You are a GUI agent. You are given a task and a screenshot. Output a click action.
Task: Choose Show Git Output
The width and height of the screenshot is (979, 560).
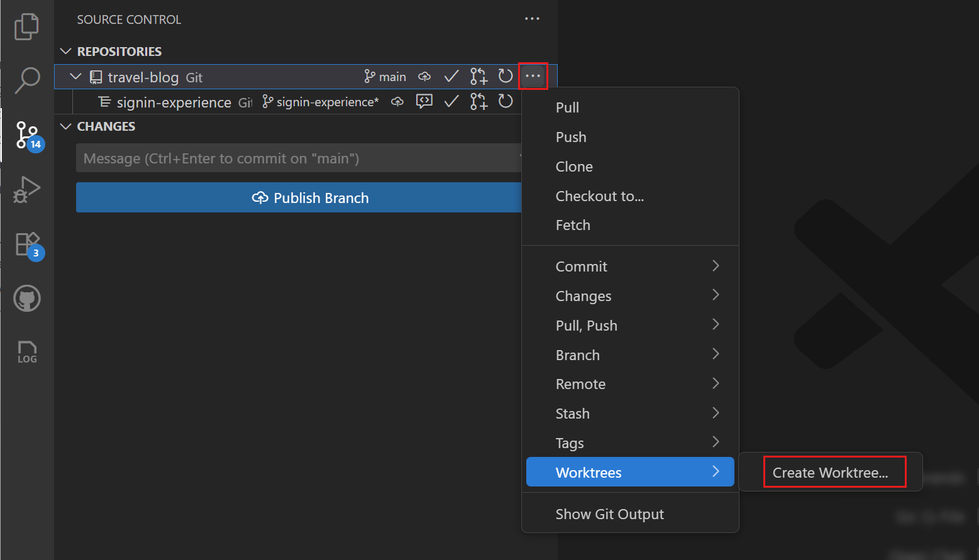coord(609,513)
